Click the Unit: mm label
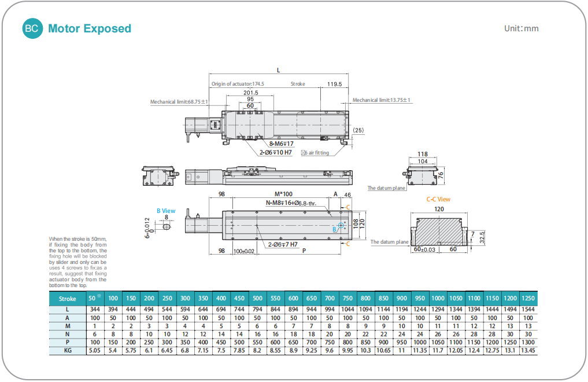588x382 pixels. click(x=521, y=28)
